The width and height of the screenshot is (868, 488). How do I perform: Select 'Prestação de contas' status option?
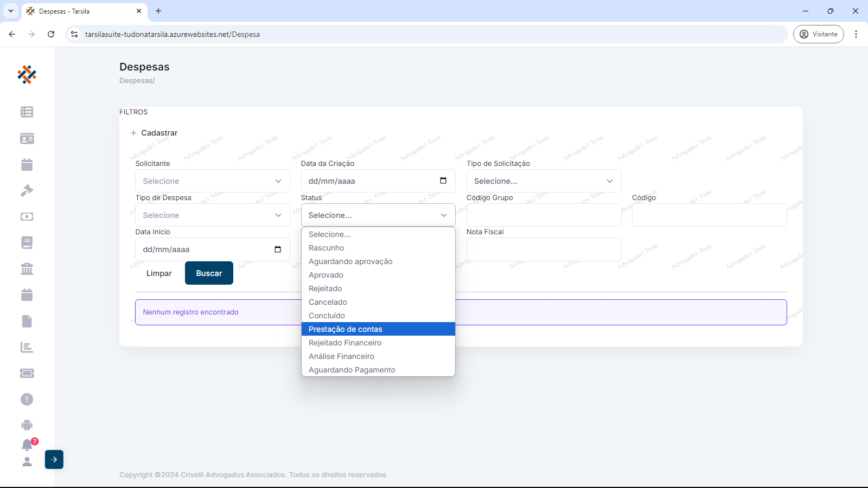[x=346, y=329]
